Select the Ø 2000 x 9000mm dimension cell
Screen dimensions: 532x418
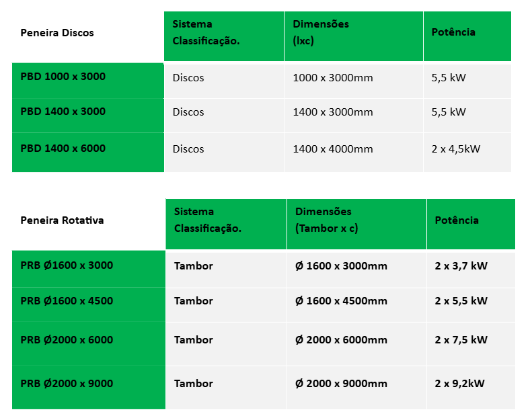point(341,384)
